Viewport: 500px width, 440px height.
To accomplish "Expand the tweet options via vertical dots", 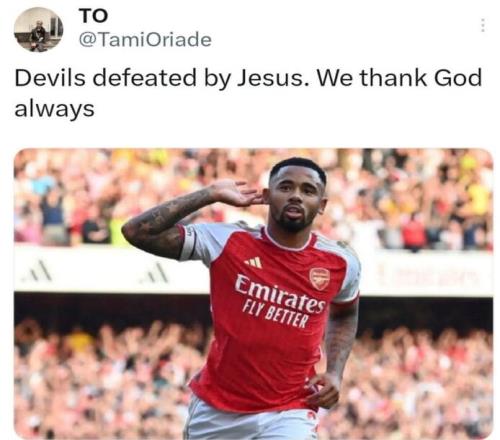I will [x=482, y=25].
